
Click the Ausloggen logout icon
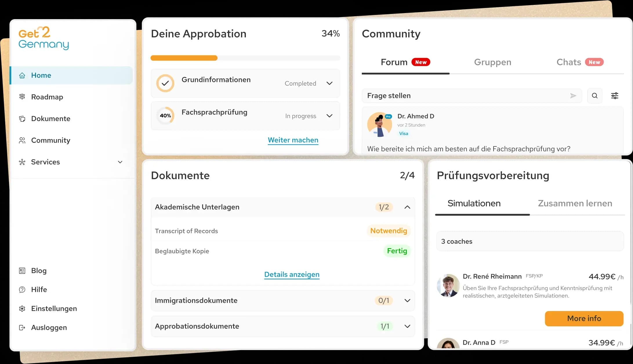pos(22,327)
